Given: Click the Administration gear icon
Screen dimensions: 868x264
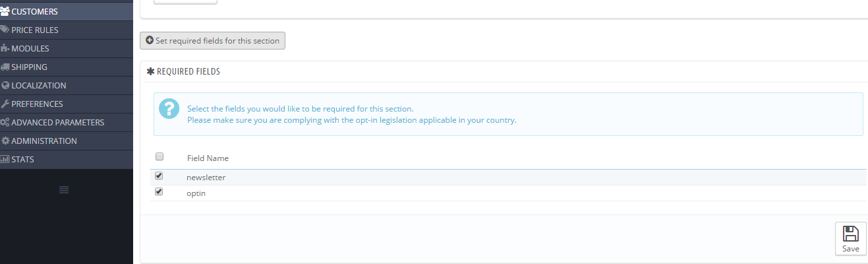Looking at the screenshot, I should click(5, 141).
